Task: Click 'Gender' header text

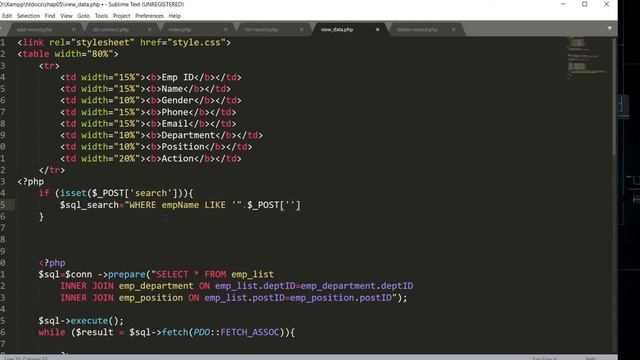Action: click(x=178, y=100)
